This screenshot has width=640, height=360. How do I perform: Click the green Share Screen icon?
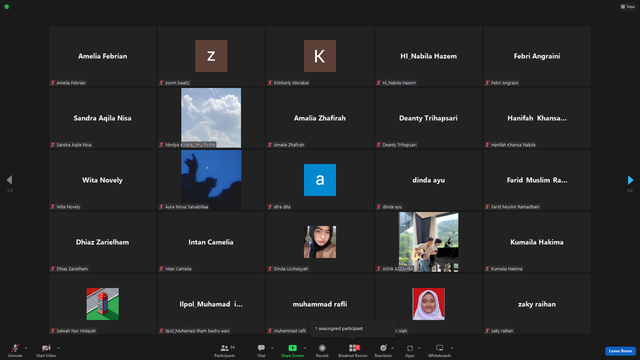point(292,348)
